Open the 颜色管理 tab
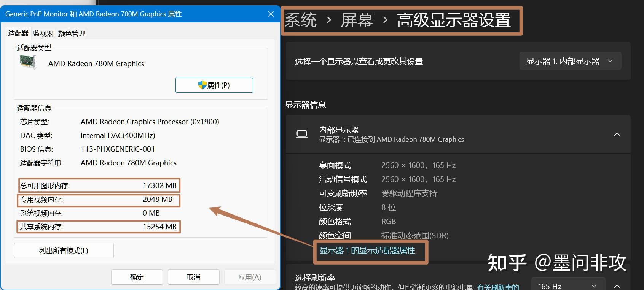This screenshot has width=644, height=290. pos(72,34)
